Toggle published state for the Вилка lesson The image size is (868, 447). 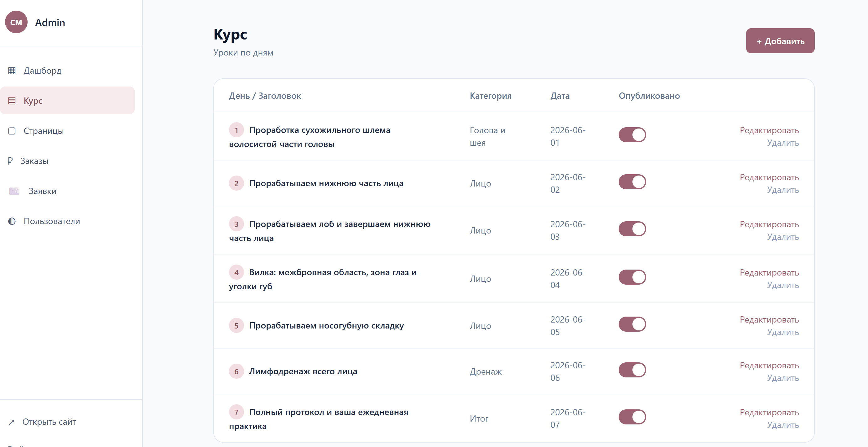click(x=632, y=277)
